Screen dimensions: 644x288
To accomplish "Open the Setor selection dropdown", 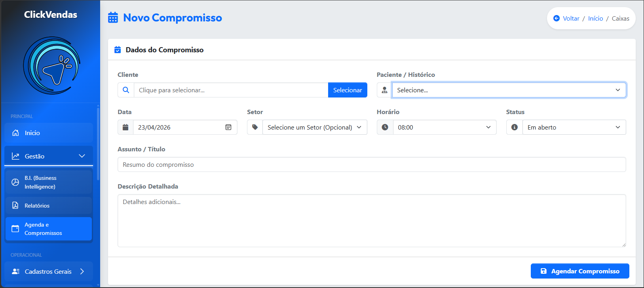I will 315,127.
